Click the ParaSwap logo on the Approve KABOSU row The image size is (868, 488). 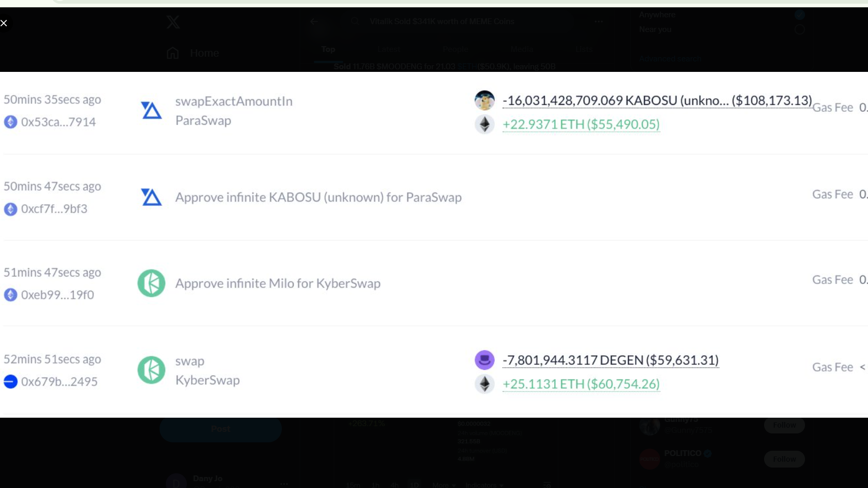click(152, 197)
